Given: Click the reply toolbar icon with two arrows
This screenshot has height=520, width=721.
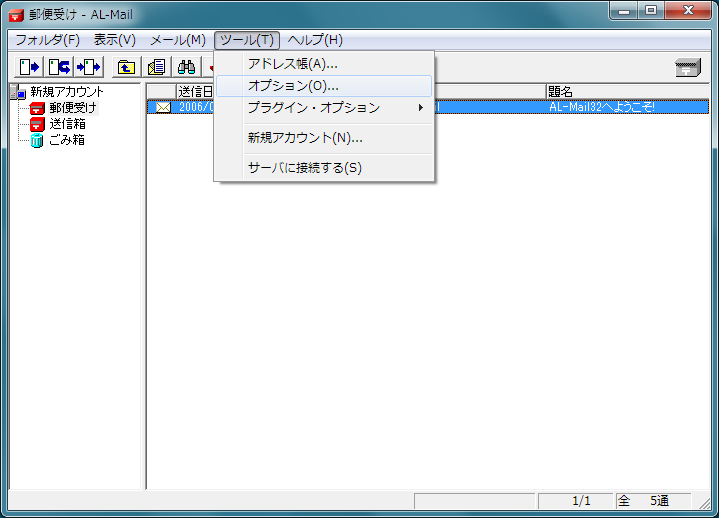Looking at the screenshot, I should click(59, 67).
